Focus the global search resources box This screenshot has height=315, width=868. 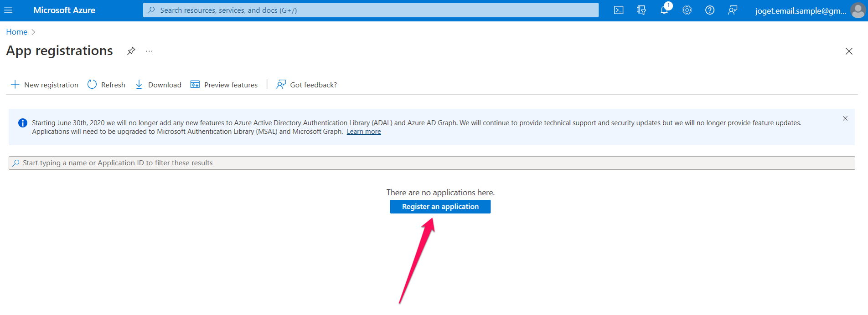(x=371, y=10)
